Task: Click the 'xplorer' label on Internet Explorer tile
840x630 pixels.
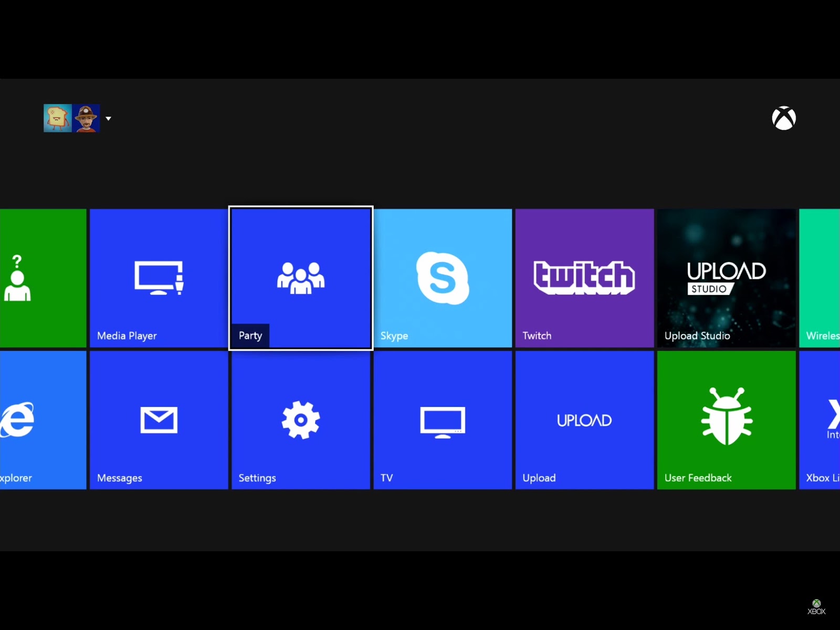Action: [16, 478]
